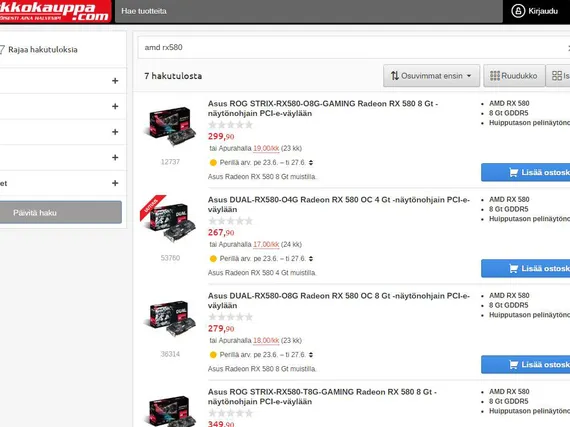
Task: Click yellow availability dot for product 53760
Action: (x=213, y=259)
